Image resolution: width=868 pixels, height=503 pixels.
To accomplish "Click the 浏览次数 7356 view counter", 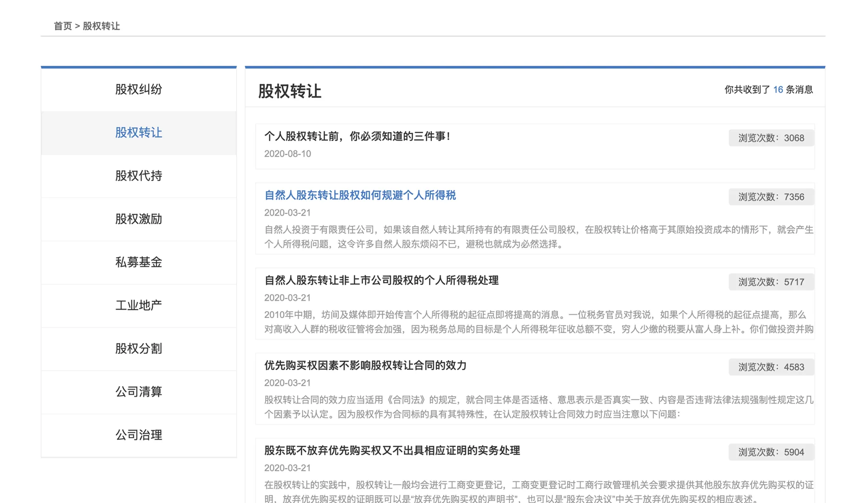I will point(771,197).
